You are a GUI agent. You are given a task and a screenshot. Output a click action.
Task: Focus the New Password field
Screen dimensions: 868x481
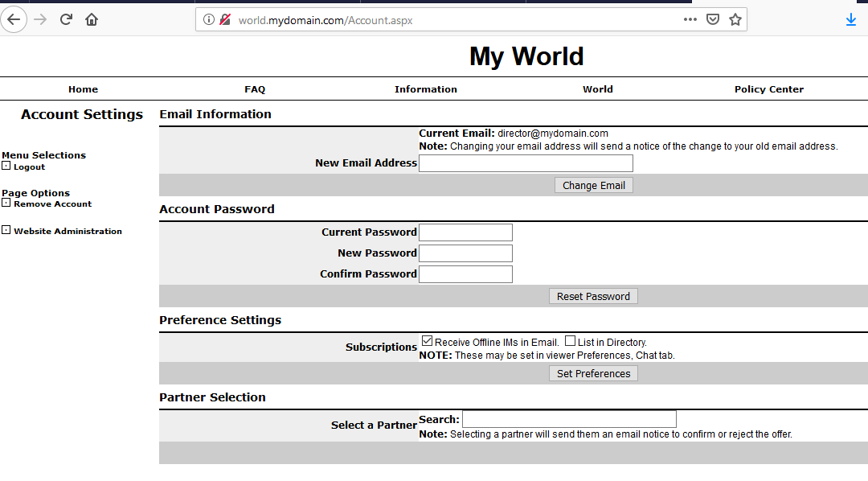tap(465, 253)
